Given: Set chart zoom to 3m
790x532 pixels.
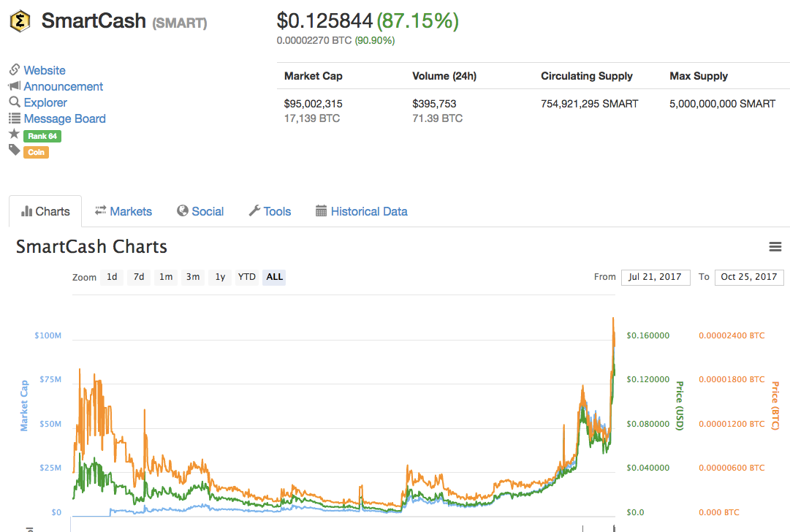Looking at the screenshot, I should [192, 277].
